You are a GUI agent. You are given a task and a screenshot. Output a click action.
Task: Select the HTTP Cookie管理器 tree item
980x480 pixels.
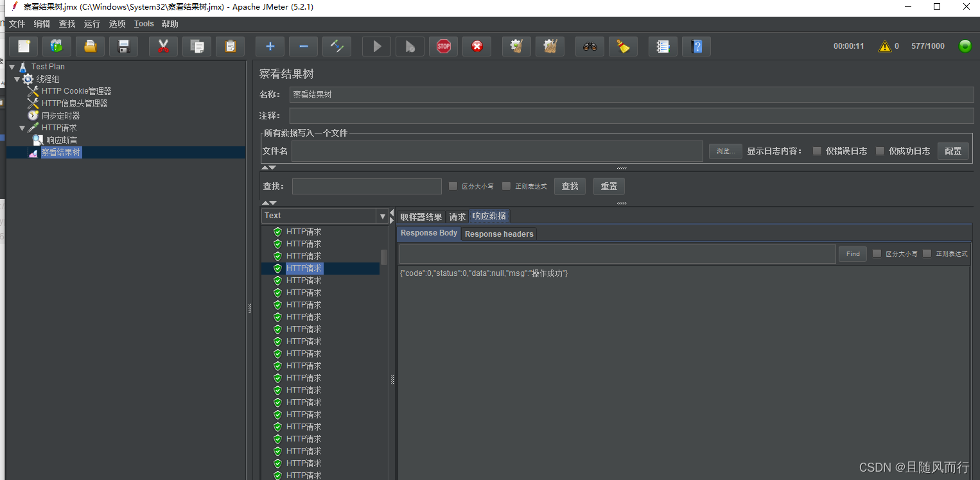[x=76, y=91]
